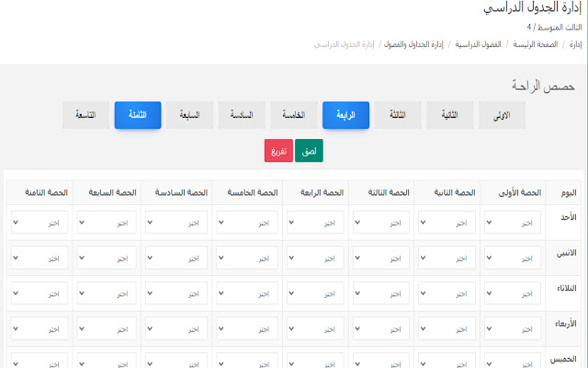Open الثلاثاء dropdown for الحصة الخامسة
This screenshot has height=368, width=588.
coord(247,293)
